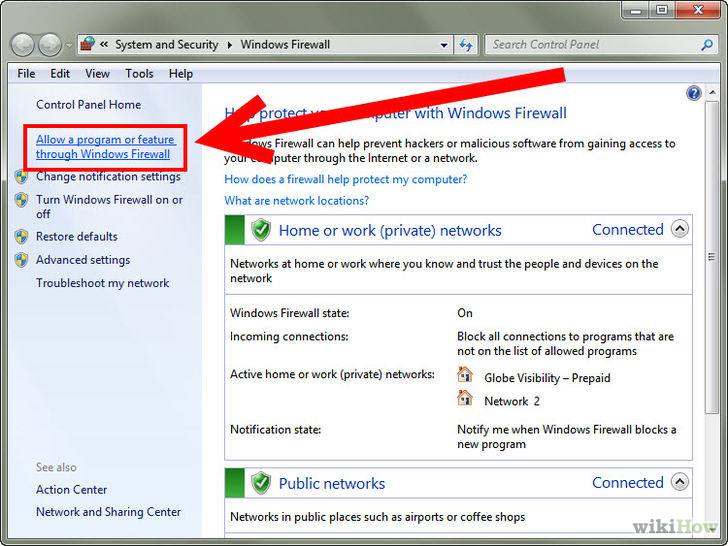
Task: Click the Refresh button beside address bar
Action: point(466,45)
